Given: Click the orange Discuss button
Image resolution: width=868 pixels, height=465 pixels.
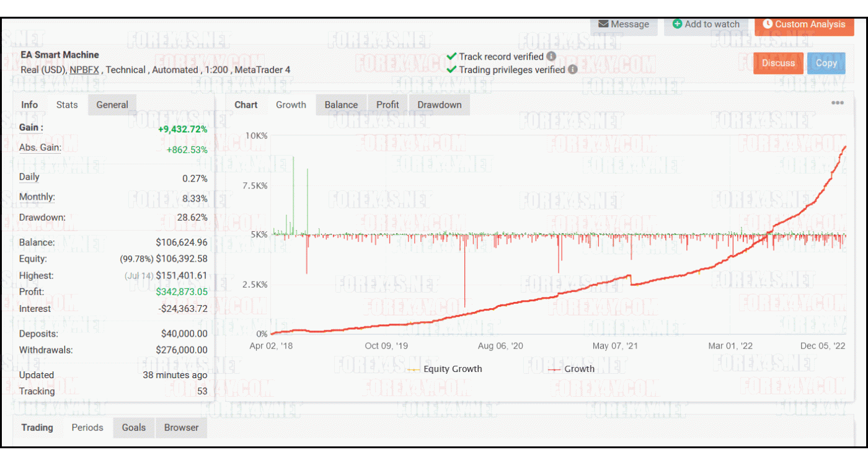Looking at the screenshot, I should click(x=778, y=63).
